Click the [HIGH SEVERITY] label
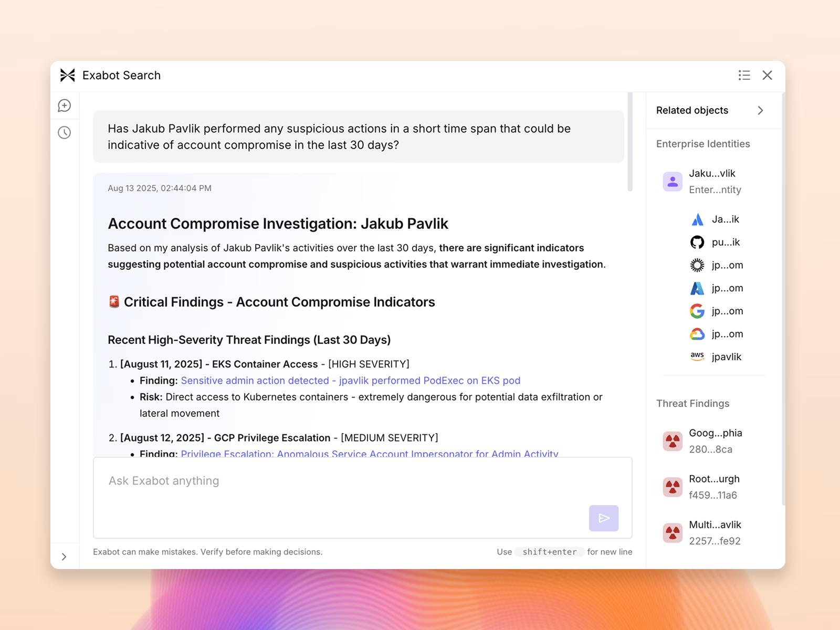Image resolution: width=840 pixels, height=630 pixels. click(x=369, y=364)
